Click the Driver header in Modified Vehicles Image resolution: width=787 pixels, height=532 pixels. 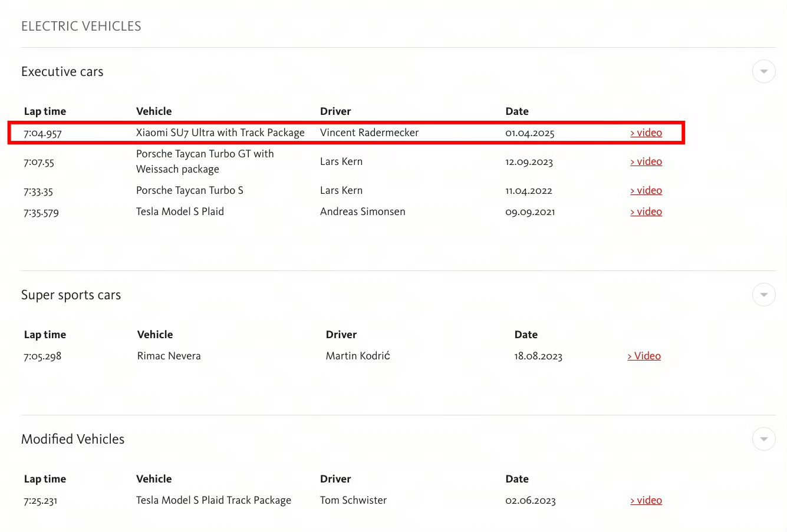tap(335, 479)
